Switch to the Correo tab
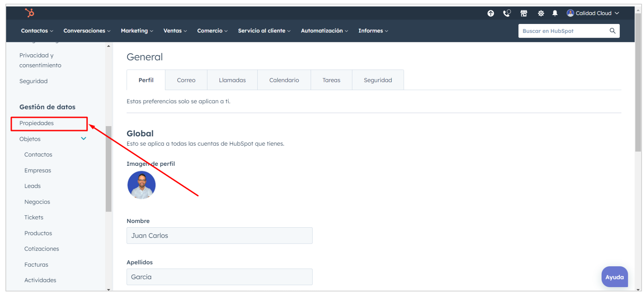The width and height of the screenshot is (644, 295). (x=186, y=80)
